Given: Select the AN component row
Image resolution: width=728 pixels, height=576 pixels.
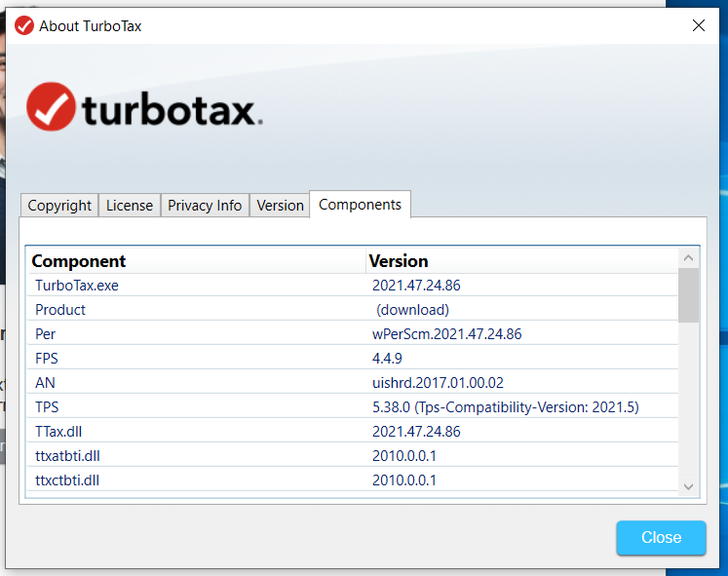Looking at the screenshot, I should pos(353,382).
